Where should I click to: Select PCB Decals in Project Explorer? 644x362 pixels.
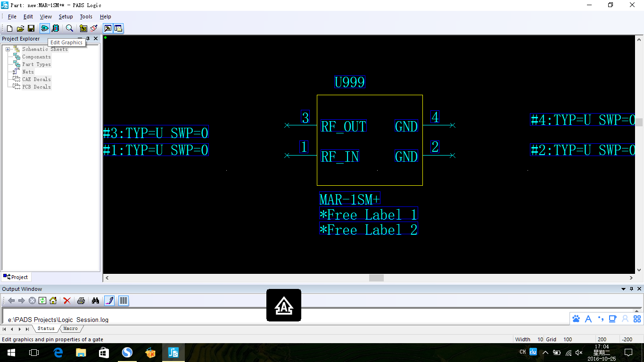pos(36,87)
